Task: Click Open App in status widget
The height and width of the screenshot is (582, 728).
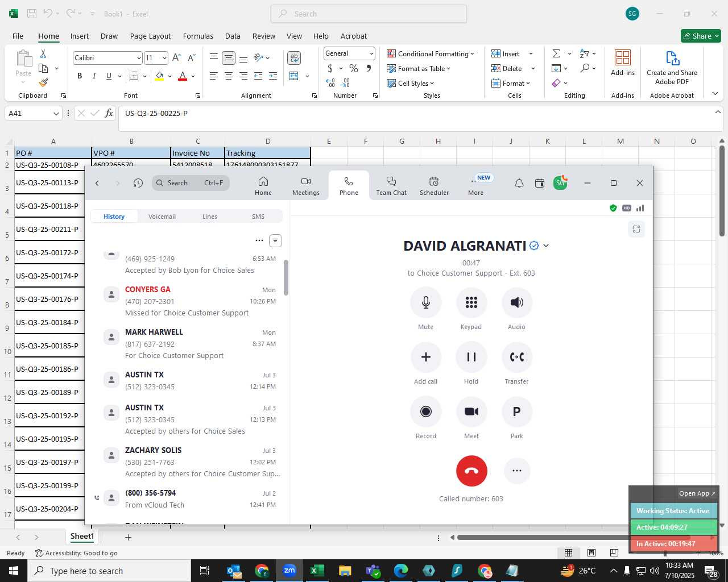Action: (697, 493)
